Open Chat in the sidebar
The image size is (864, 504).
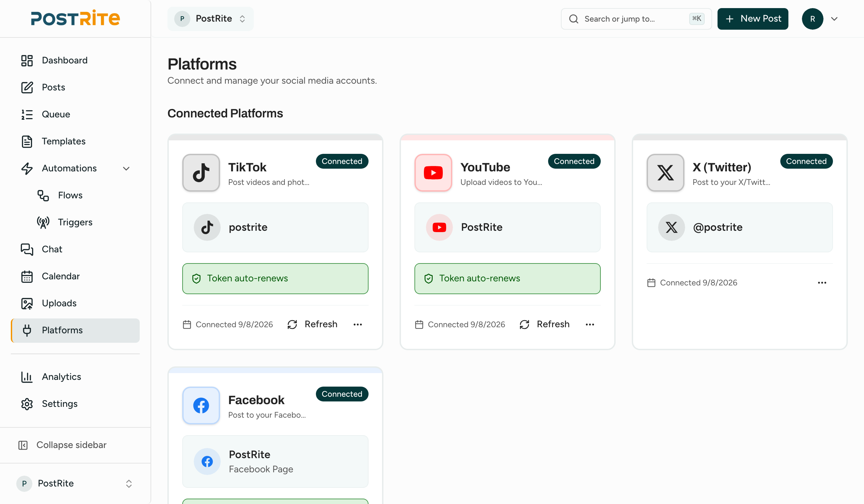coord(75,249)
